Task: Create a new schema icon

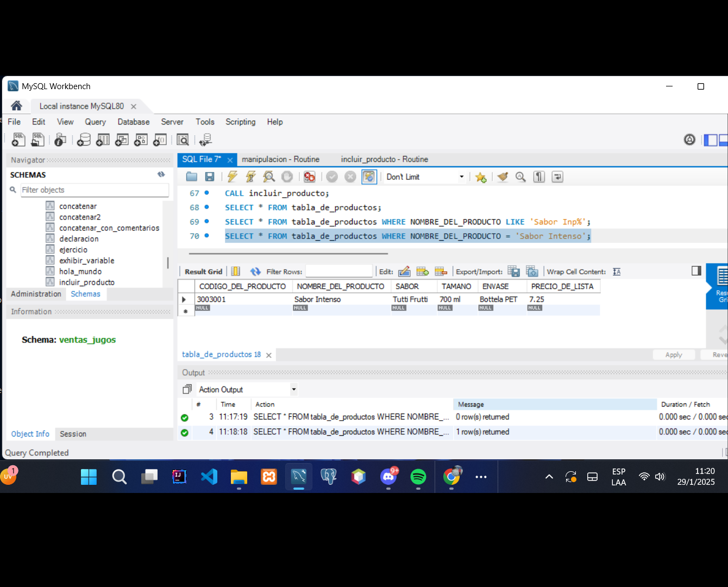Action: (84, 140)
